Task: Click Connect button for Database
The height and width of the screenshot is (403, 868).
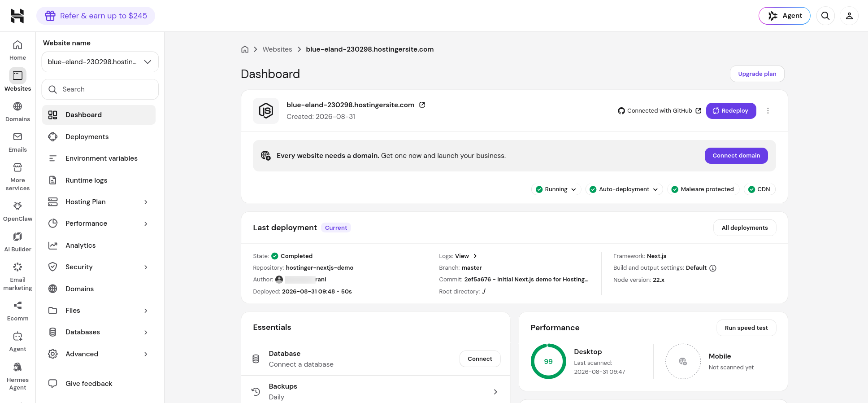Action: tap(480, 359)
